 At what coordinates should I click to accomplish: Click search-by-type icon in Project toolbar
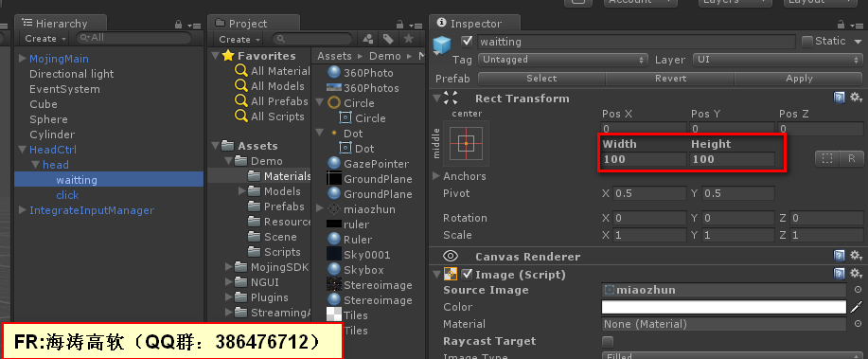(x=368, y=39)
